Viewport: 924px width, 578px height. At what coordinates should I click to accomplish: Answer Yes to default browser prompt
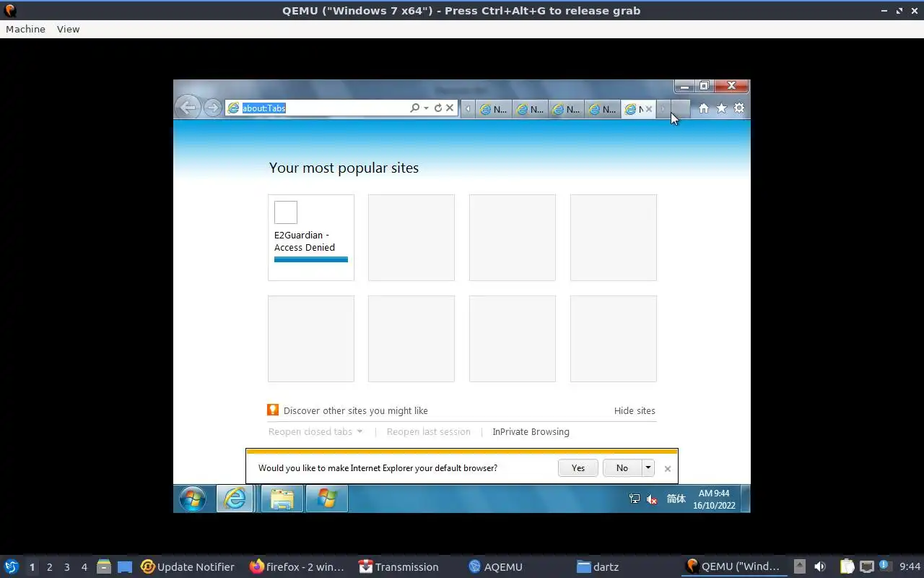coord(578,468)
